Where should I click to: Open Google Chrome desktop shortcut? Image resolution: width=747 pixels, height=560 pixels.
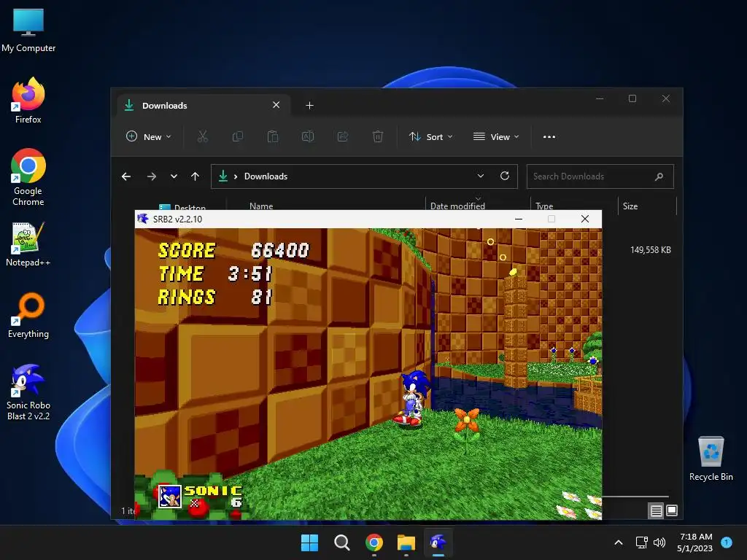pyautogui.click(x=28, y=177)
